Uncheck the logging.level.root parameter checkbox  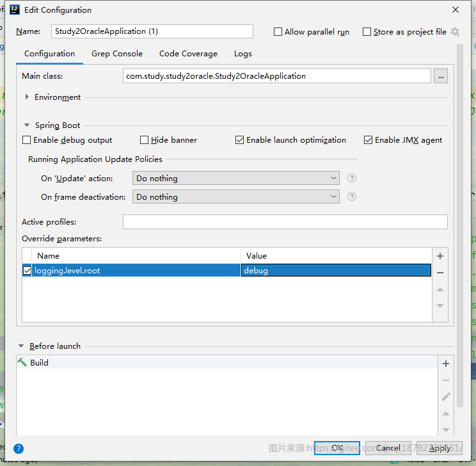pyautogui.click(x=27, y=270)
